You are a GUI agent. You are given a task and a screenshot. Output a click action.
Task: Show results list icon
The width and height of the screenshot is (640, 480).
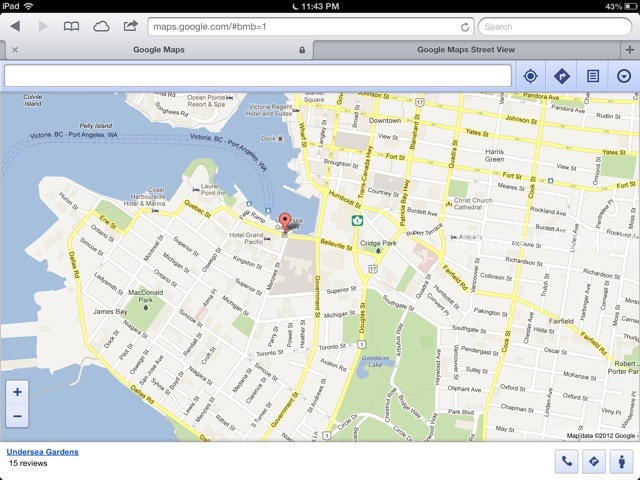[x=593, y=76]
